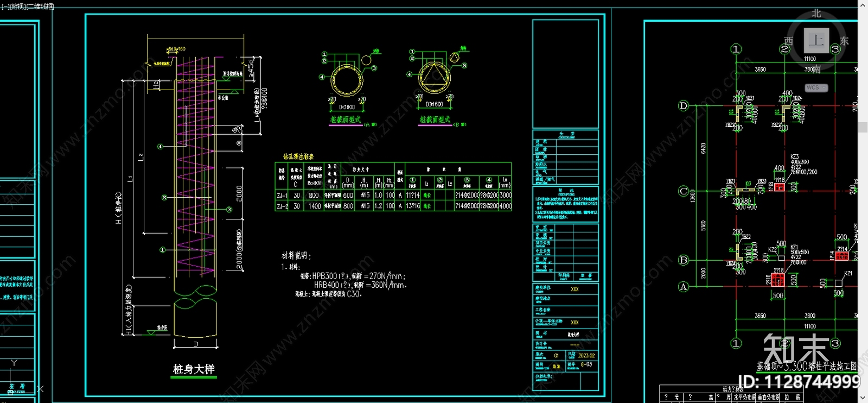Screen dimensions: 868x403
Task: Select the 基础顶~3.300墙柱平法施工图 title
Action: pyautogui.click(x=806, y=366)
